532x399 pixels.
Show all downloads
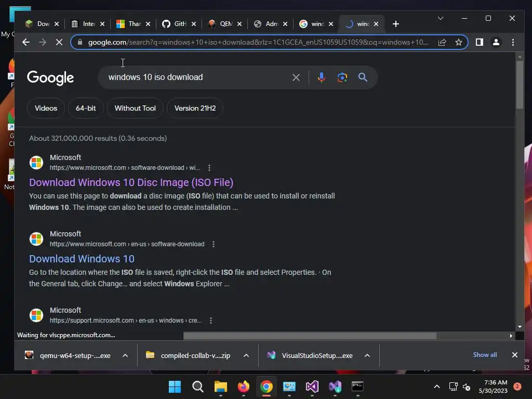click(x=485, y=355)
